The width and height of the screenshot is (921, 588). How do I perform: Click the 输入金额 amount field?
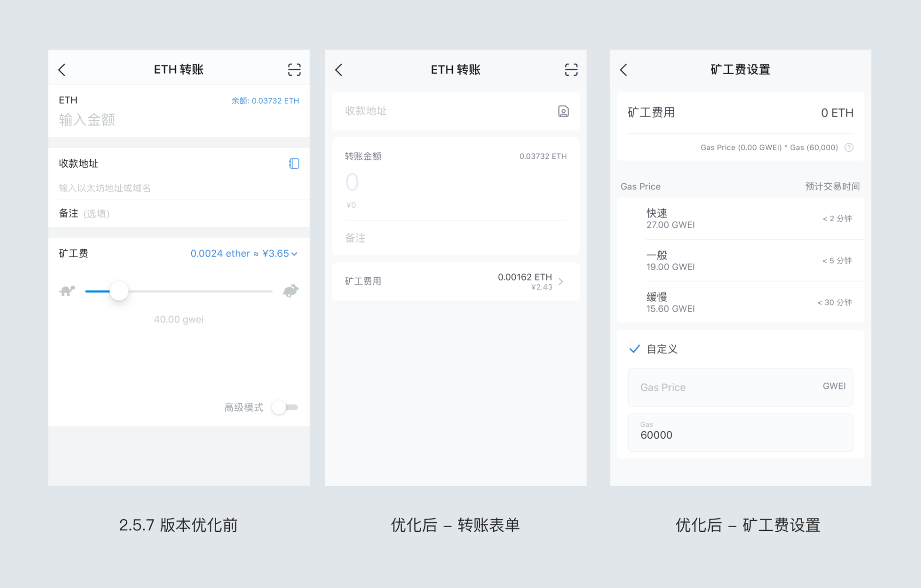179,120
